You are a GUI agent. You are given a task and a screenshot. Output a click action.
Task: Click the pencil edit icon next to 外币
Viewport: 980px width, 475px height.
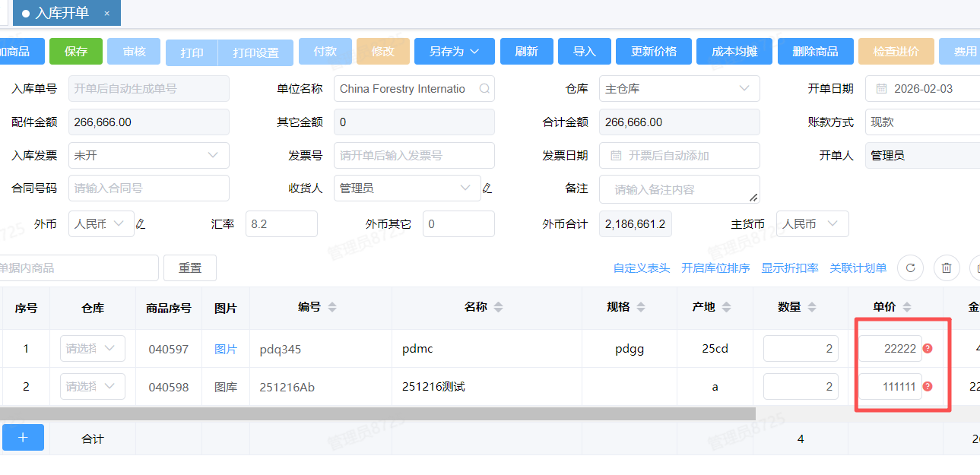click(x=141, y=223)
